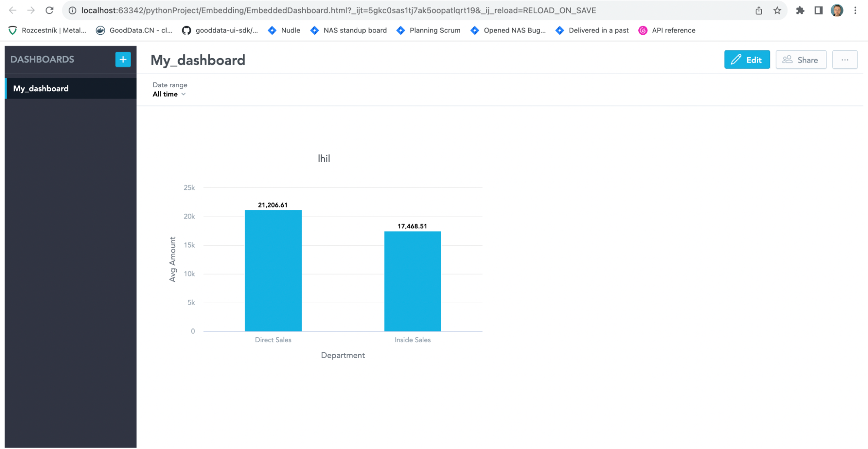Click the API reference bookmark icon

[643, 30]
